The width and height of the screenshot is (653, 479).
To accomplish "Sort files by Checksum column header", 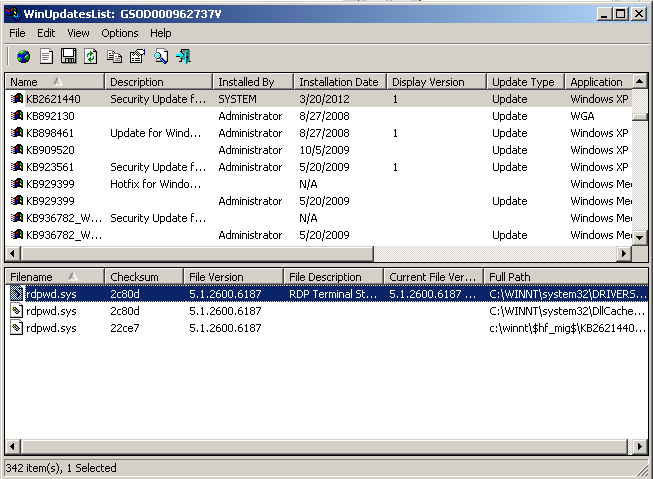I will [144, 276].
